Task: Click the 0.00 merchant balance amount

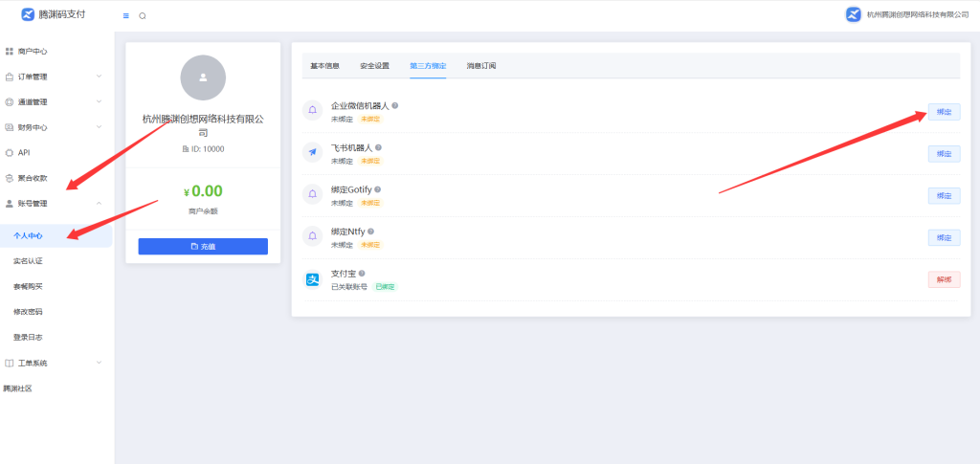Action: coord(207,190)
